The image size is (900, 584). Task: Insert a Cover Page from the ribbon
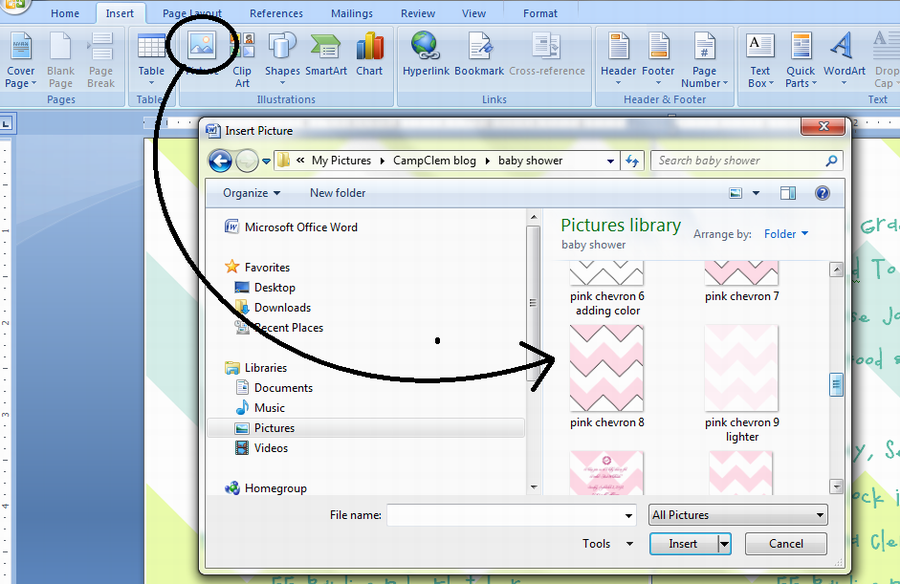pyautogui.click(x=21, y=60)
